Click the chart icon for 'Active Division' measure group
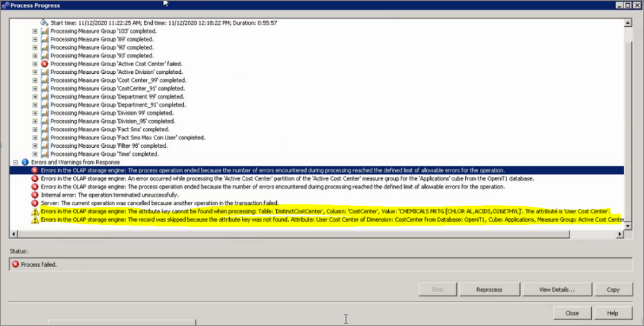644x326 pixels. (x=45, y=73)
